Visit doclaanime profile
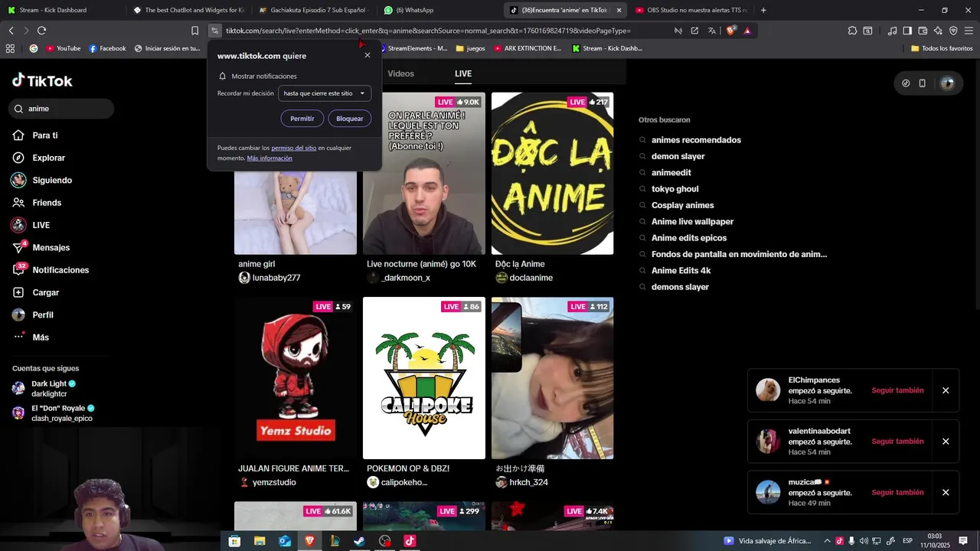This screenshot has width=980, height=551. click(524, 278)
